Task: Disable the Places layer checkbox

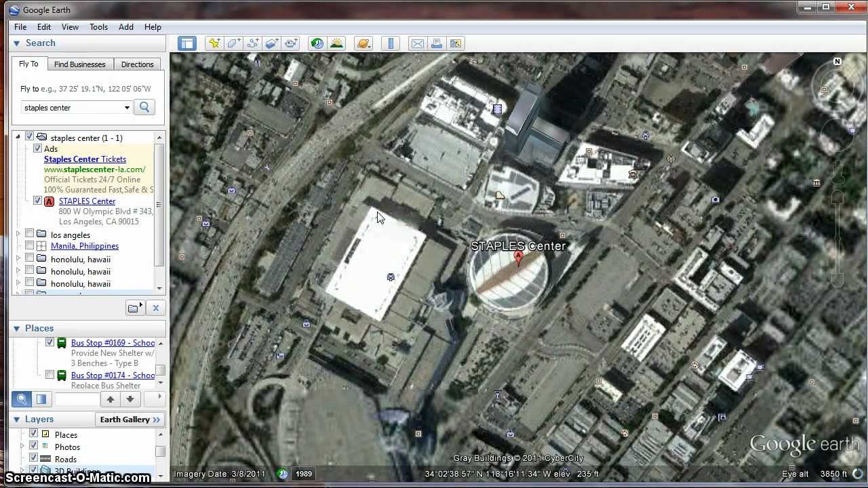Action: [x=33, y=434]
